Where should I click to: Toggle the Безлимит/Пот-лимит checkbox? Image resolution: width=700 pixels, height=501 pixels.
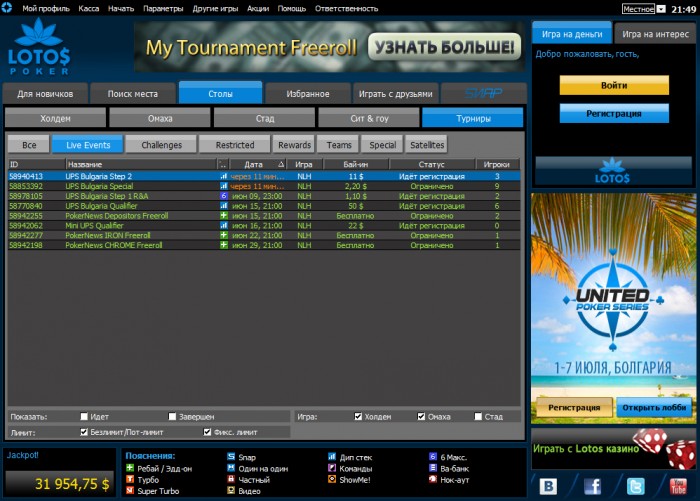coord(84,432)
